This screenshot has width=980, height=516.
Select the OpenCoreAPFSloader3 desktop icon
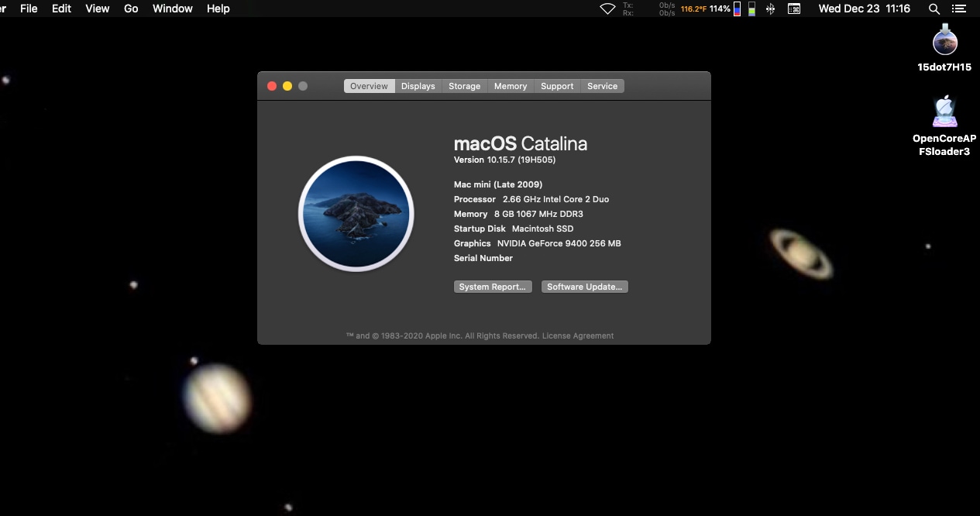point(944,112)
